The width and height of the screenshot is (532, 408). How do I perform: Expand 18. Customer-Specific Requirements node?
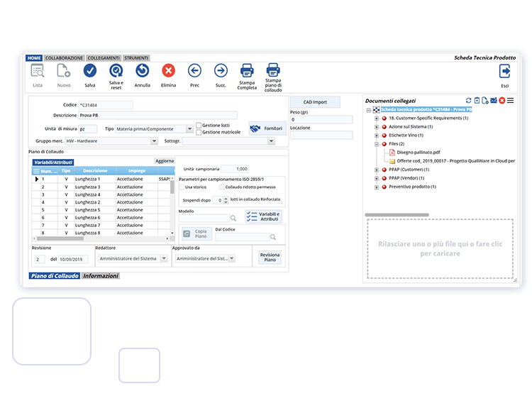(376, 118)
